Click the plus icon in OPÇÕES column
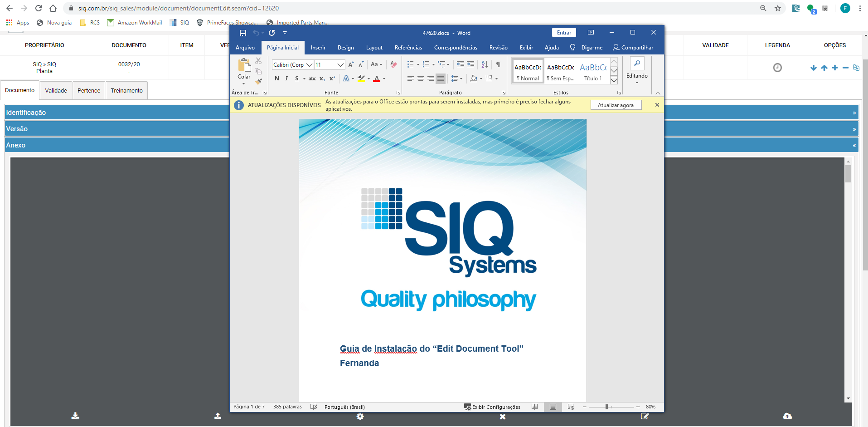The height and width of the screenshot is (427, 868). [x=835, y=68]
